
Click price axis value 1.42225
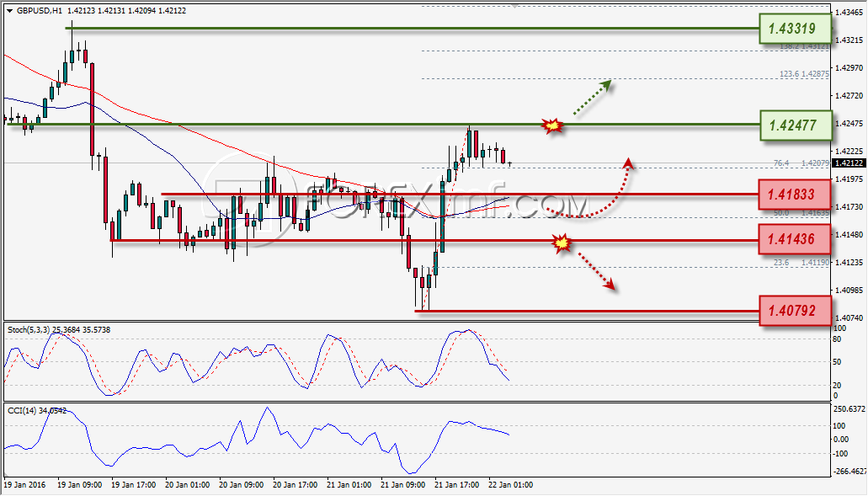coord(849,151)
